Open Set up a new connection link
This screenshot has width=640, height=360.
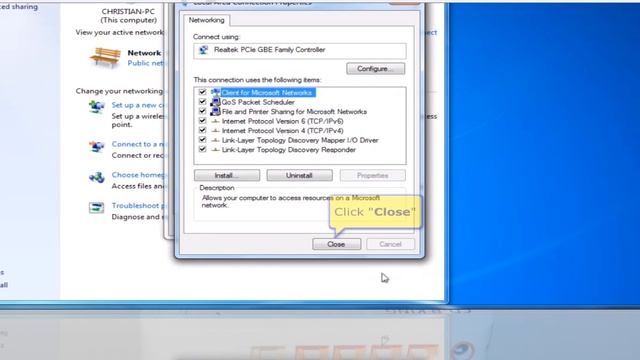[138, 105]
